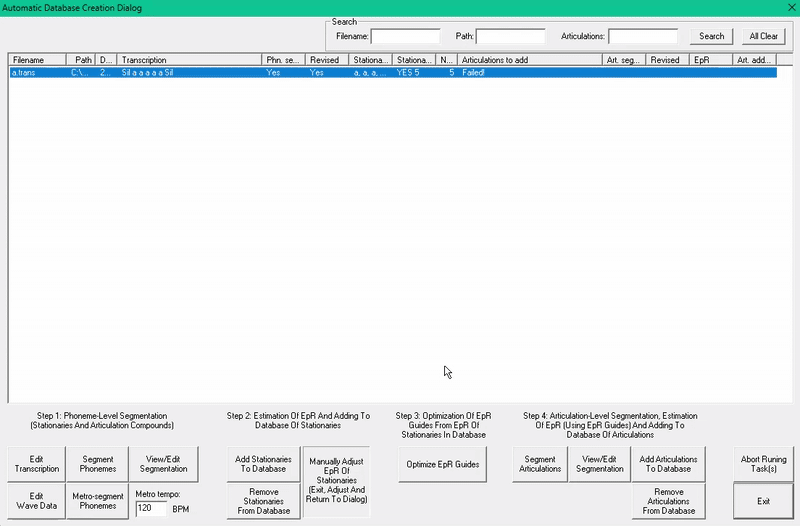Click Remove Stationaries From Database
The height and width of the screenshot is (526, 800).
pyautogui.click(x=263, y=500)
